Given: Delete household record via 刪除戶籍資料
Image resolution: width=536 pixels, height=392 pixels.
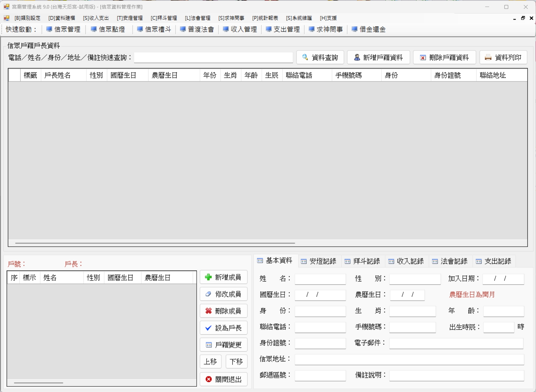Looking at the screenshot, I should click(444, 57).
